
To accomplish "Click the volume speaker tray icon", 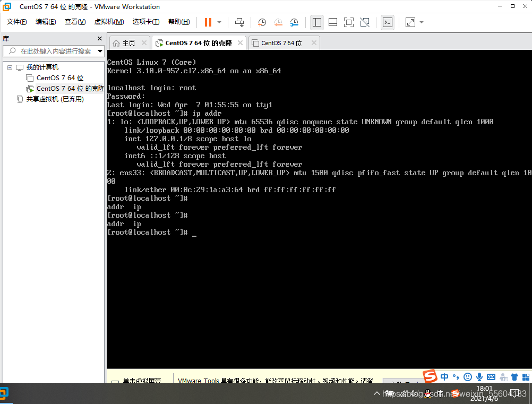I will [415, 393].
